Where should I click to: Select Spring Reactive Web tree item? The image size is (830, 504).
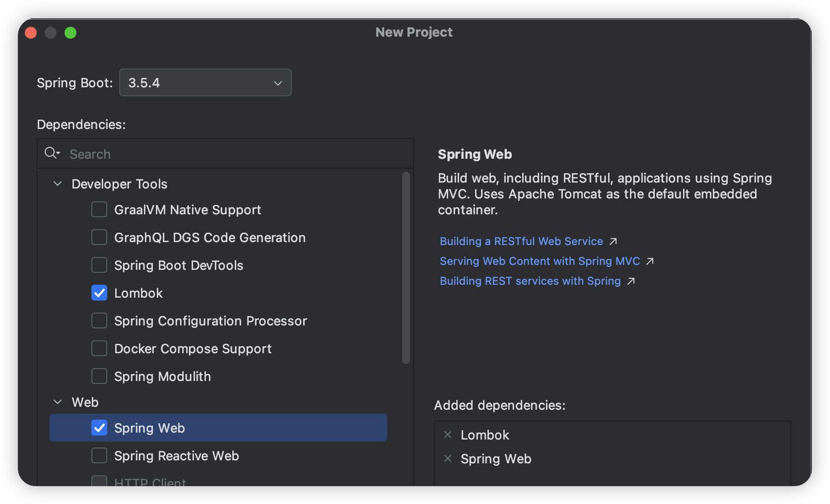176,456
